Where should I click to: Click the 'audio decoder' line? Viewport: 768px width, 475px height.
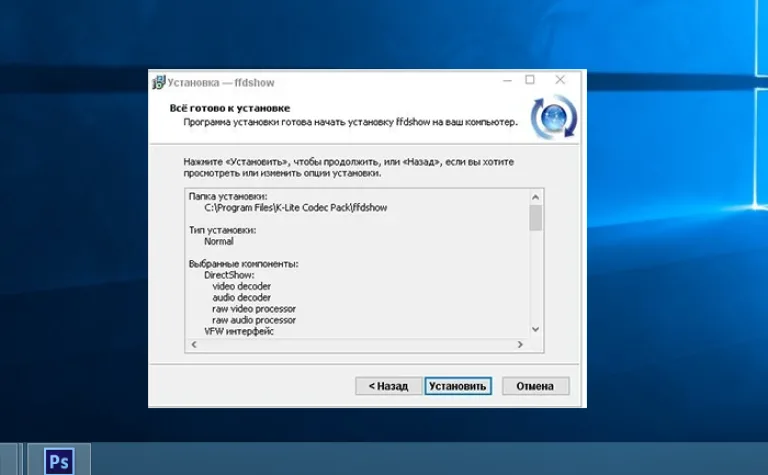(241, 298)
